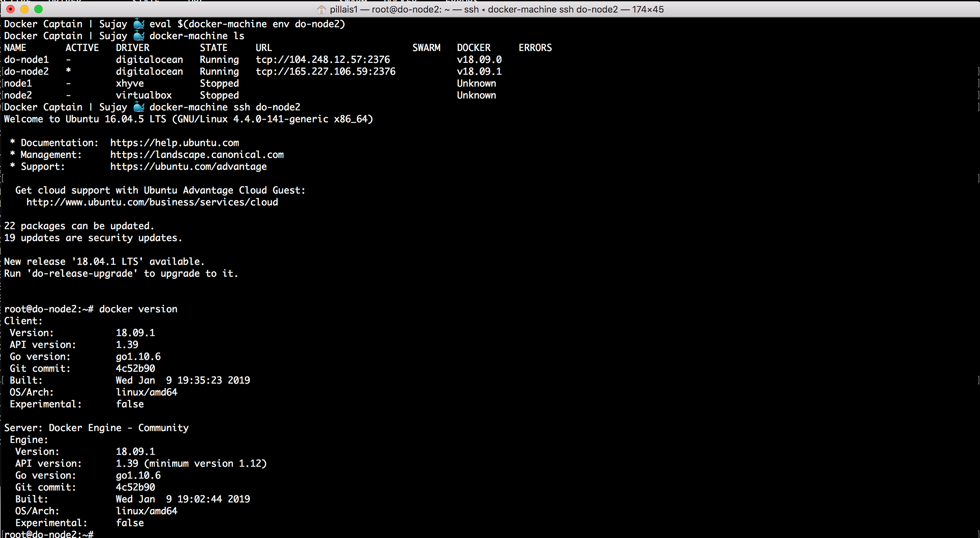Viewport: 980px width, 538px height.
Task: Click the 'xhyve' driver entry
Action: tap(130, 83)
